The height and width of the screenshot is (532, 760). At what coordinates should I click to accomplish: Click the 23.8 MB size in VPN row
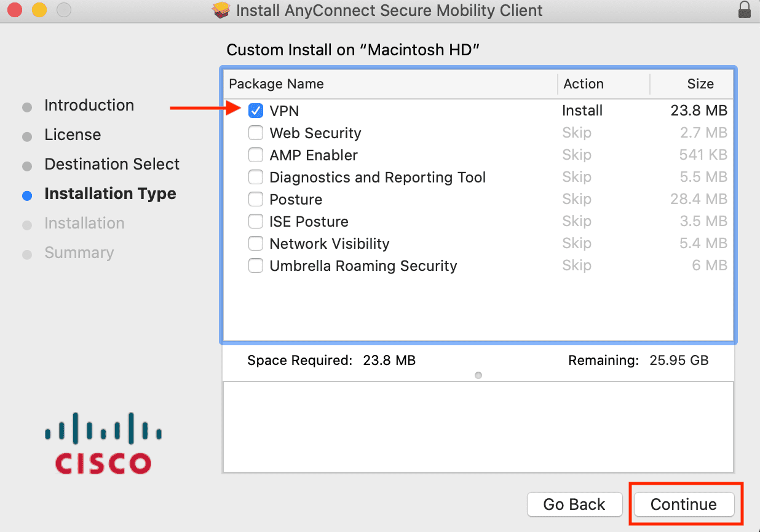point(699,111)
